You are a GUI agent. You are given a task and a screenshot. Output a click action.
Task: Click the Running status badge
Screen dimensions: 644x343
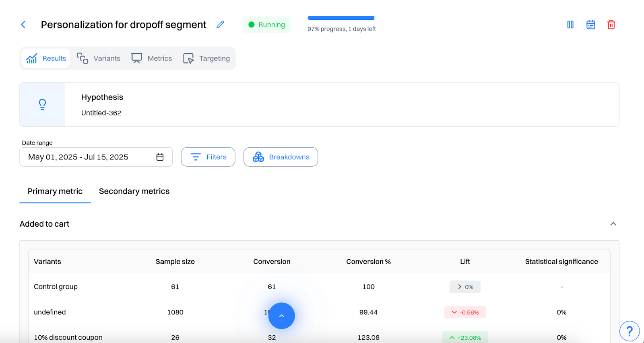coord(266,25)
